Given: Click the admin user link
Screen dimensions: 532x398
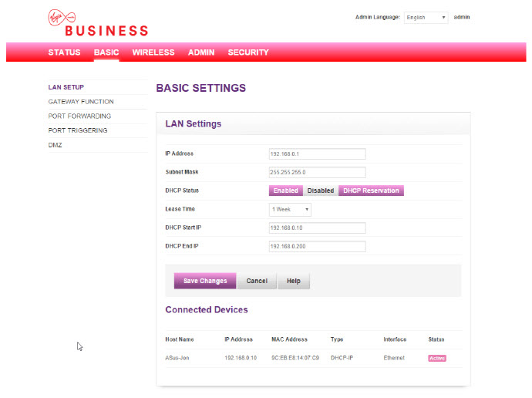Looking at the screenshot, I should (462, 17).
